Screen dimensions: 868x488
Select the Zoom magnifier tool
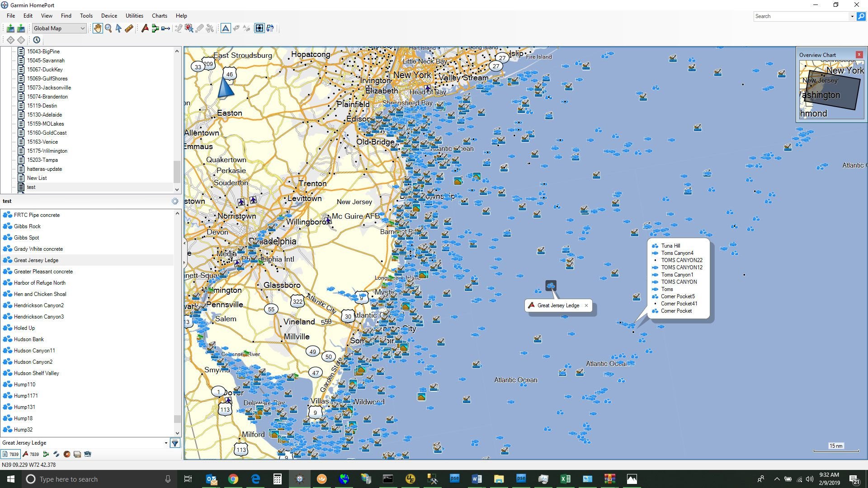pos(108,28)
